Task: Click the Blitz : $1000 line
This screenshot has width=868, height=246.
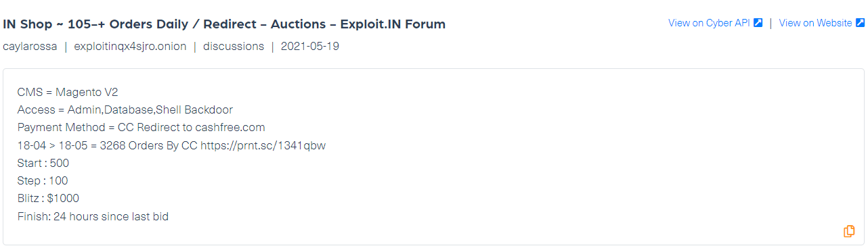Action: point(48,199)
